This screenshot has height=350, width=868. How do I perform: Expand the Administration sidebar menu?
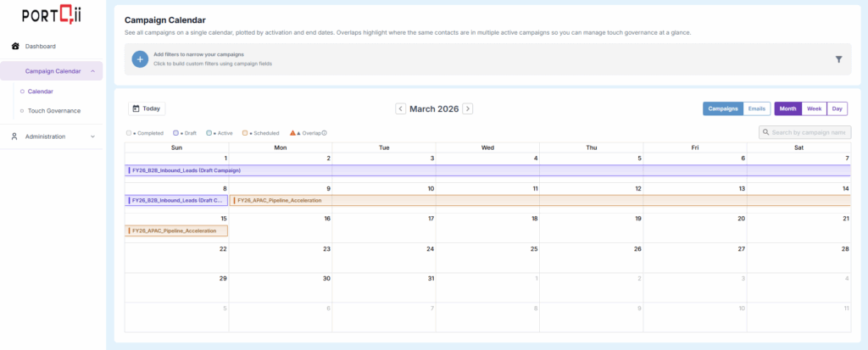click(92, 136)
